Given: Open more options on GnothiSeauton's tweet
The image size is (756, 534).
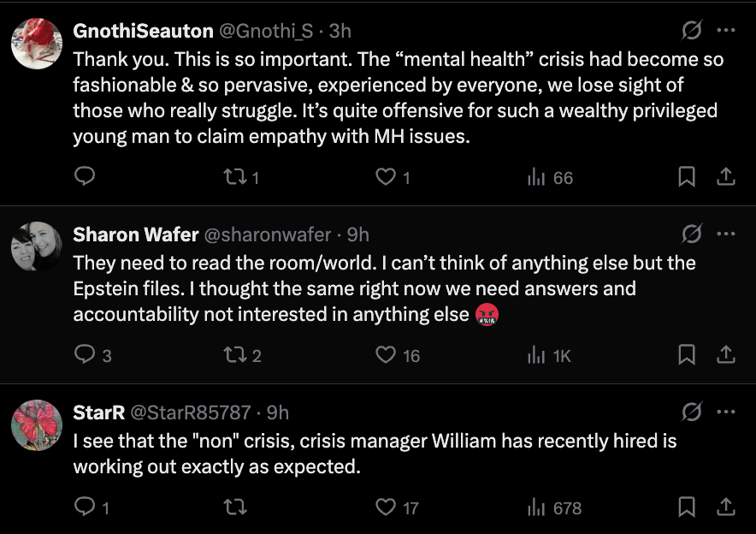Looking at the screenshot, I should [726, 31].
